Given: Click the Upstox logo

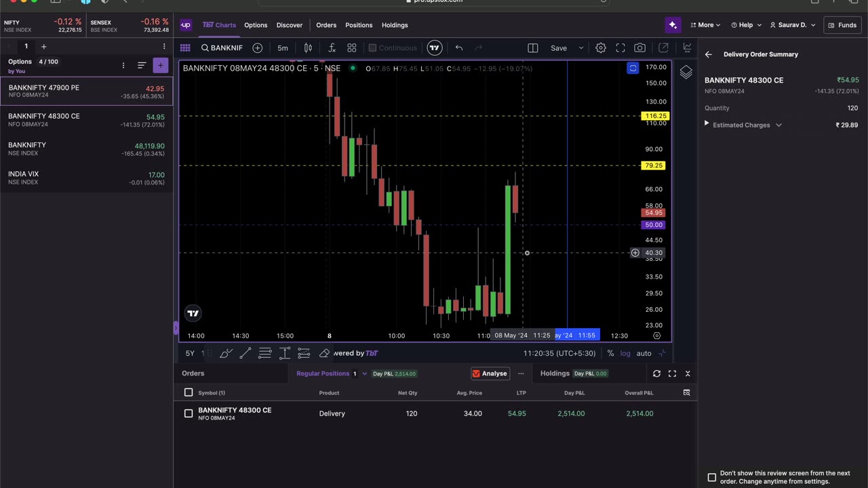Looking at the screenshot, I should click(185, 25).
